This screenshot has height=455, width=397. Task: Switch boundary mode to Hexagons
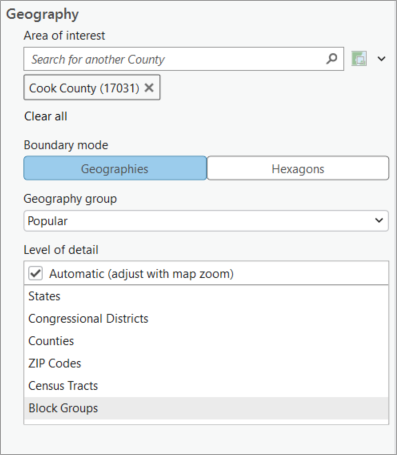[x=298, y=168]
